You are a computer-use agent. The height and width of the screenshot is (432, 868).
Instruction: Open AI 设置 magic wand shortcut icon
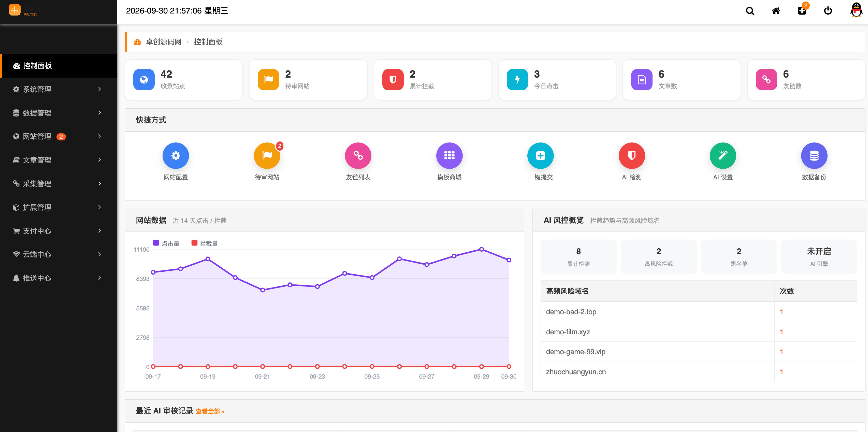[x=723, y=156]
